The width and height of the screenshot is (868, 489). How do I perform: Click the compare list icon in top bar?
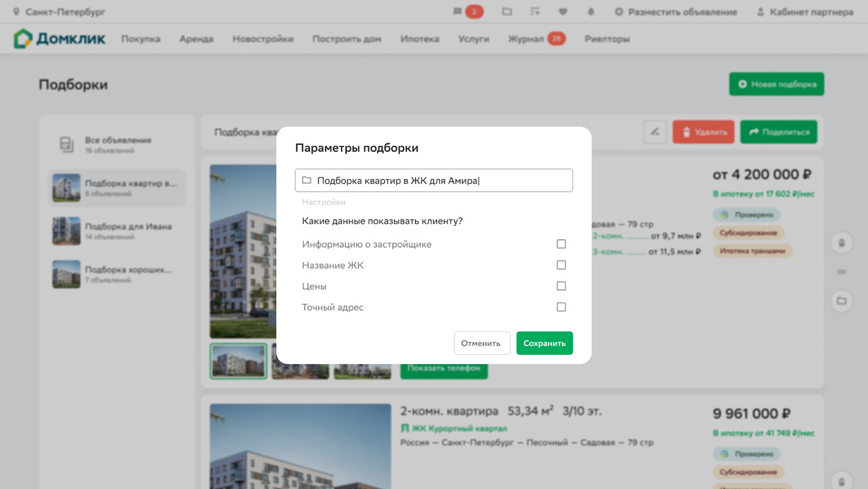tap(535, 12)
